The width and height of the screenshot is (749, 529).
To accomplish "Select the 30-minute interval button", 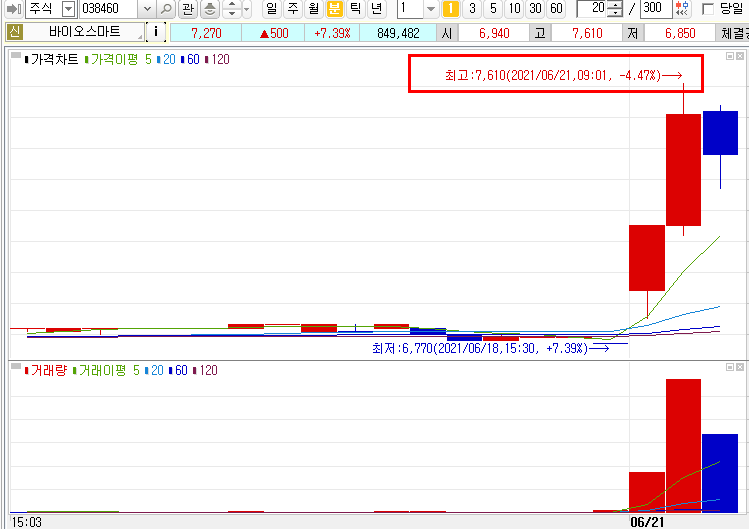I will click(x=535, y=9).
